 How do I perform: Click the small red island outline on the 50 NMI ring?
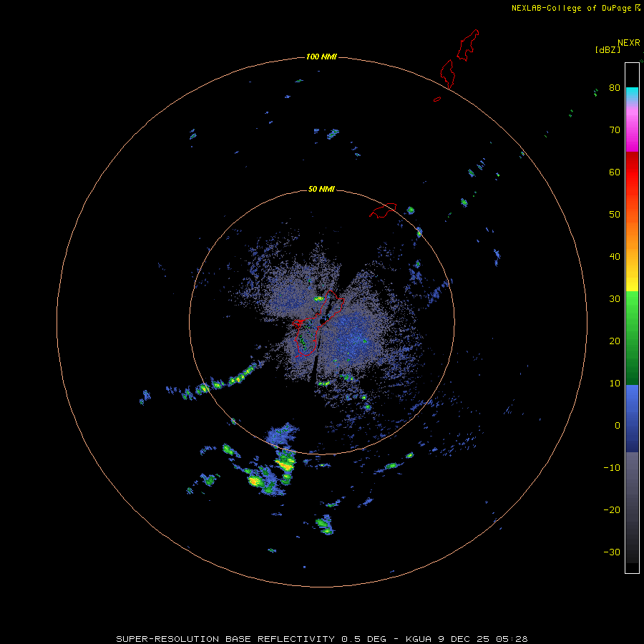coord(383,210)
